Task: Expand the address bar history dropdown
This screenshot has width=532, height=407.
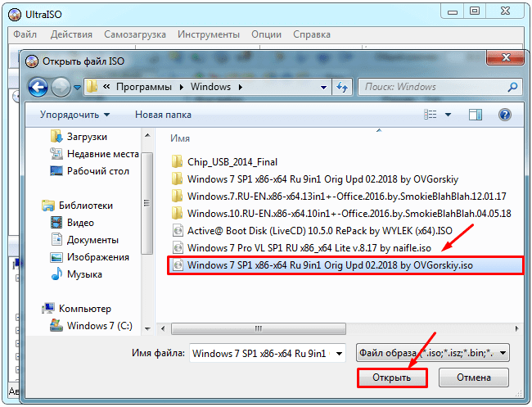Action: coord(323,88)
